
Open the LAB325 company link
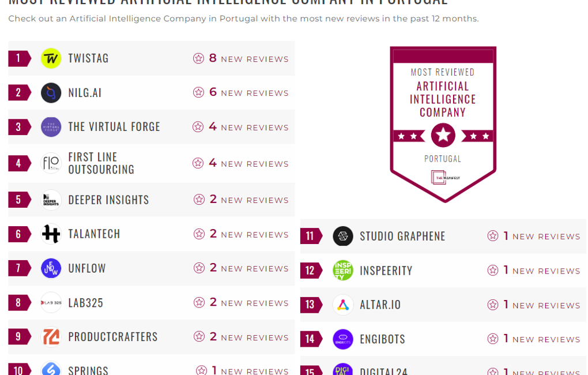(85, 303)
